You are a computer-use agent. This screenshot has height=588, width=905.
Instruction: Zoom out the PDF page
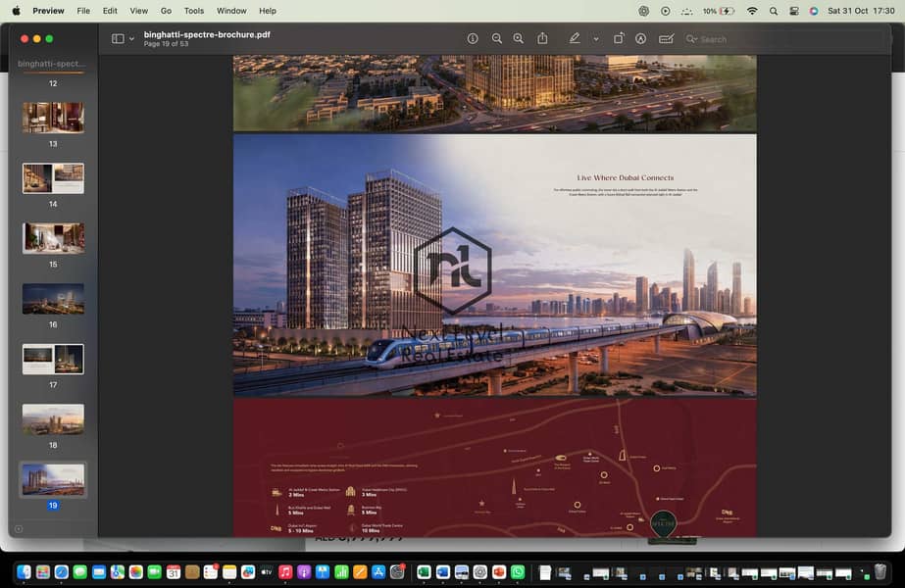click(496, 38)
